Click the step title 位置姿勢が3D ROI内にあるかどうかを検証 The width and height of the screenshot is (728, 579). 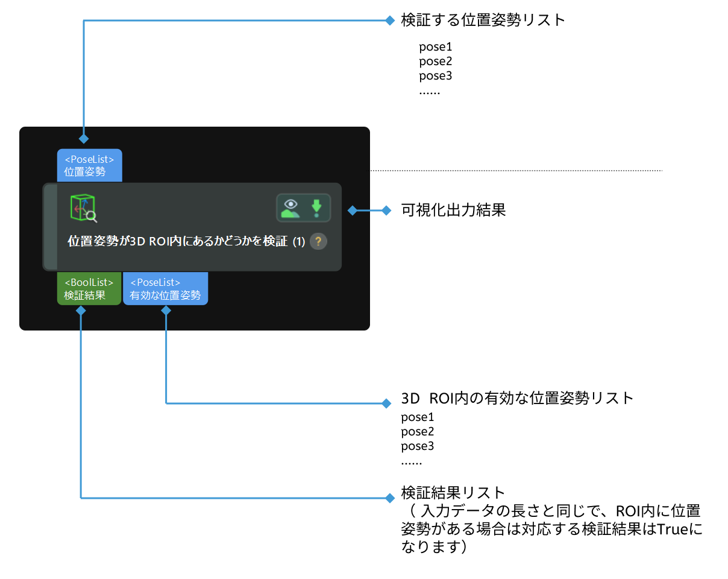pyautogui.click(x=177, y=242)
